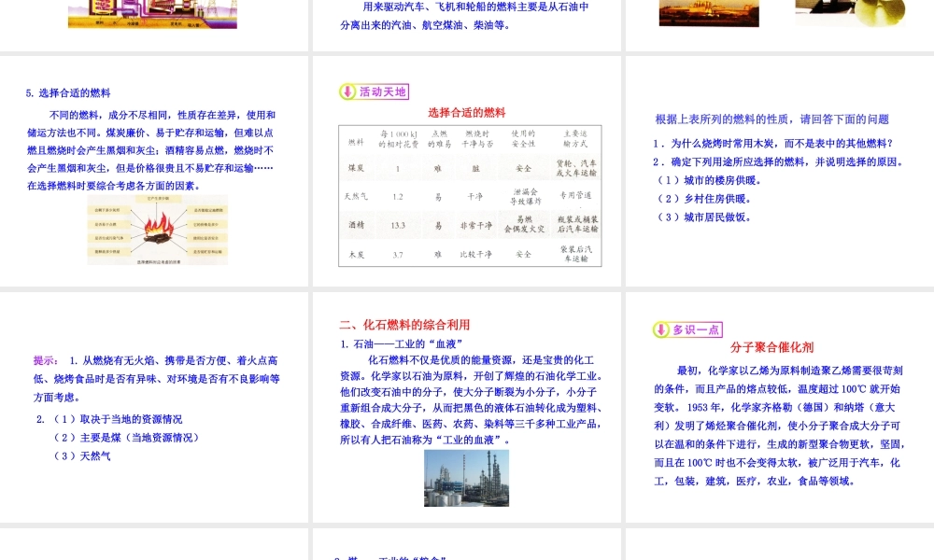Click the answer (2) 主要是煤（当地资源情况）
The height and width of the screenshot is (560, 934).
point(127,438)
